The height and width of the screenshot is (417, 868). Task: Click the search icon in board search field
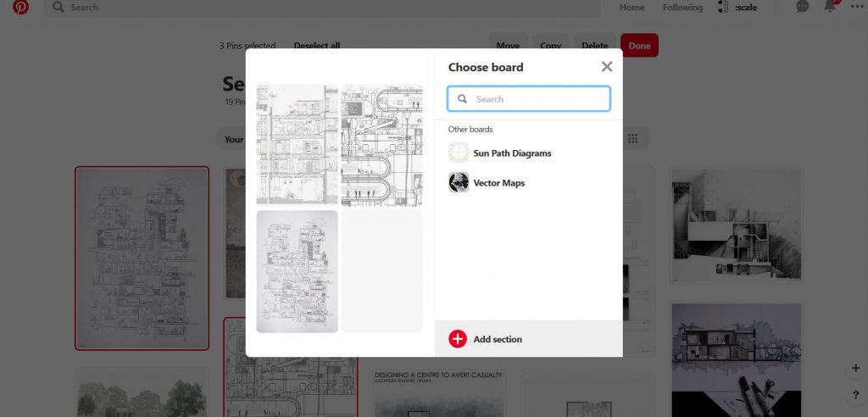coord(462,99)
